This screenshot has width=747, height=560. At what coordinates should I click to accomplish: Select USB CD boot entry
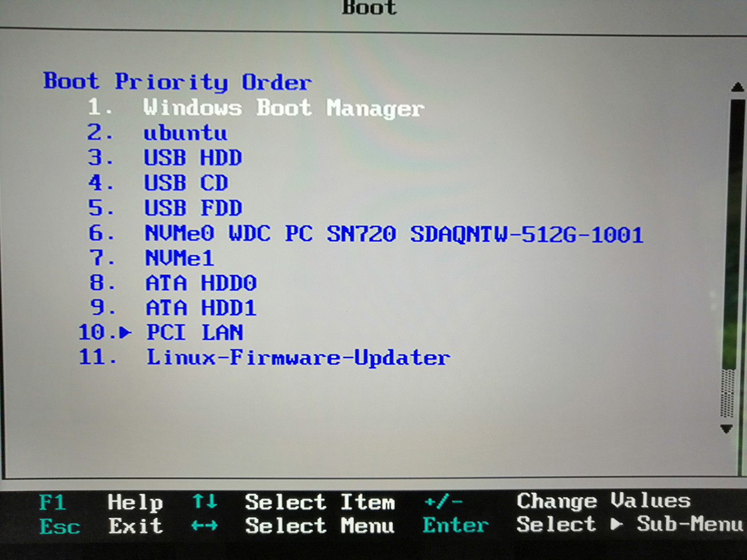(x=186, y=183)
